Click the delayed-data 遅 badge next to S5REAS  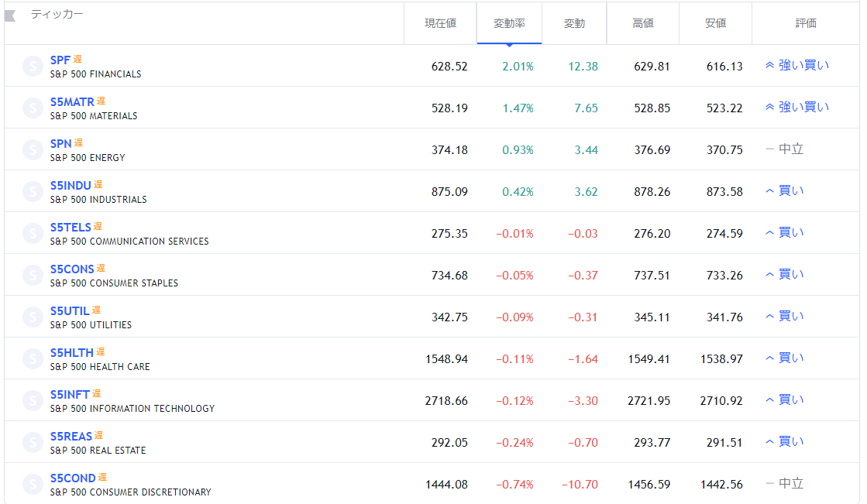click(x=99, y=435)
